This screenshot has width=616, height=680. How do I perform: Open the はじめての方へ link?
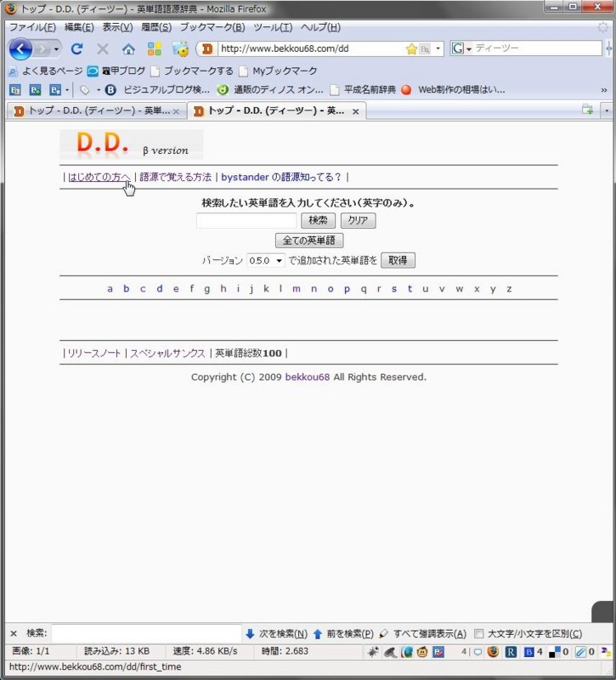click(99, 177)
